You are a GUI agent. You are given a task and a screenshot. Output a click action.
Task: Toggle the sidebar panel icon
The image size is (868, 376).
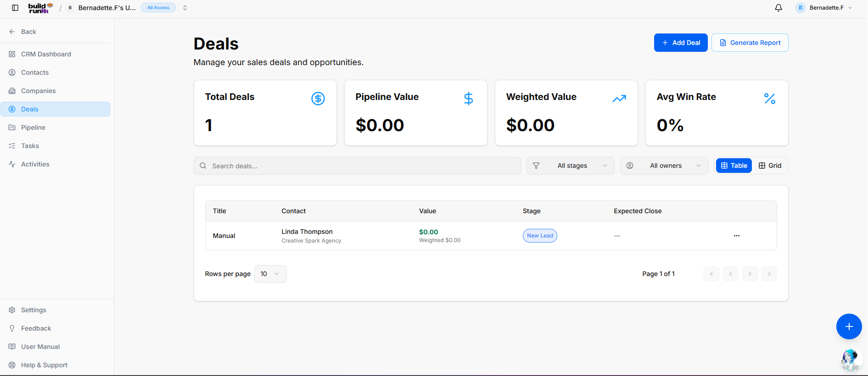(x=15, y=8)
